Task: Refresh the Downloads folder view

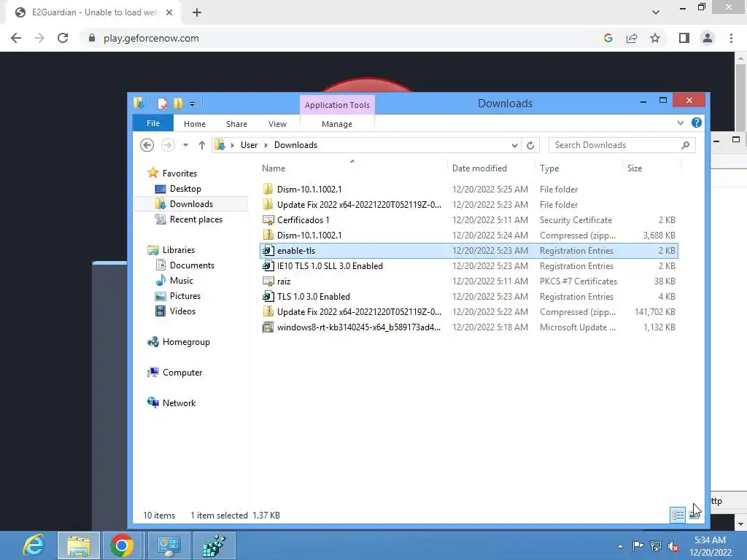Action: (530, 145)
